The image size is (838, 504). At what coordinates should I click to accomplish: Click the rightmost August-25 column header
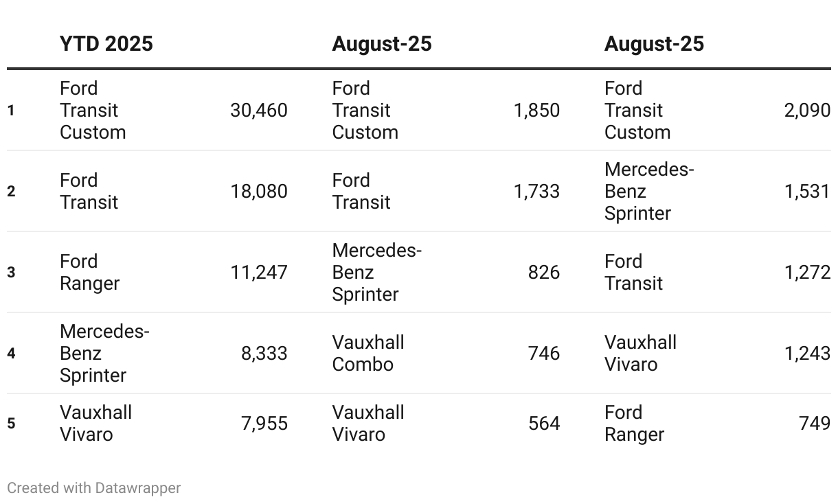(x=654, y=44)
